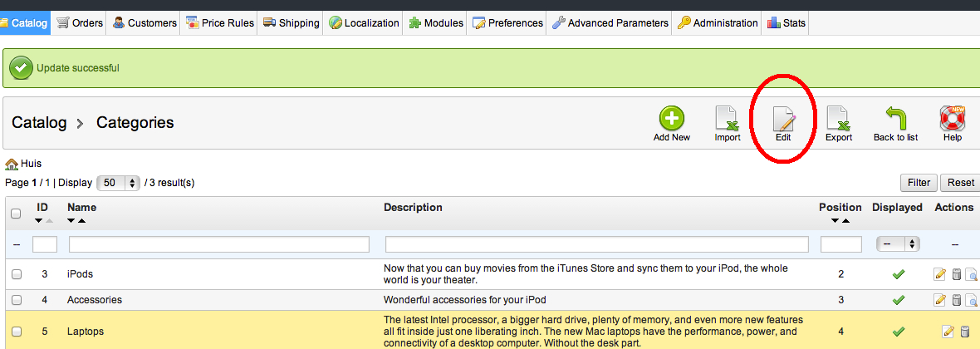980x349 pixels.
Task: Click the Import toolbar icon
Action: (x=727, y=119)
